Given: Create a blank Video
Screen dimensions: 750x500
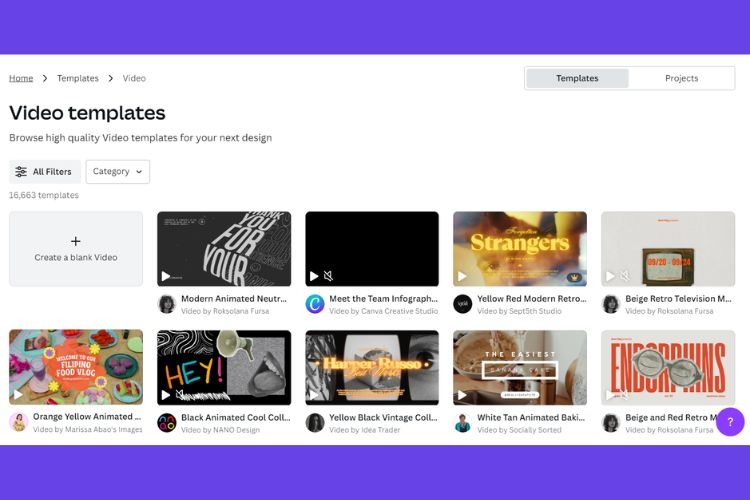Looking at the screenshot, I should (76, 249).
